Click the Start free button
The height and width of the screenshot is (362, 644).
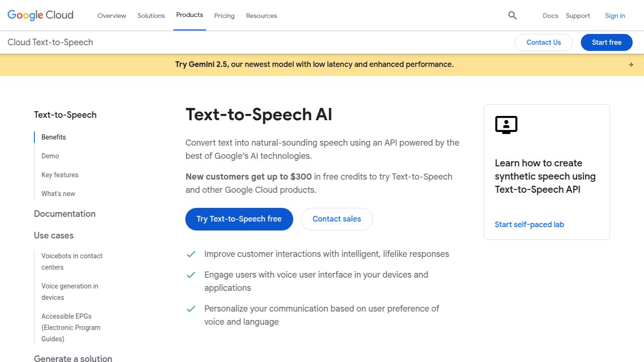tap(606, 42)
